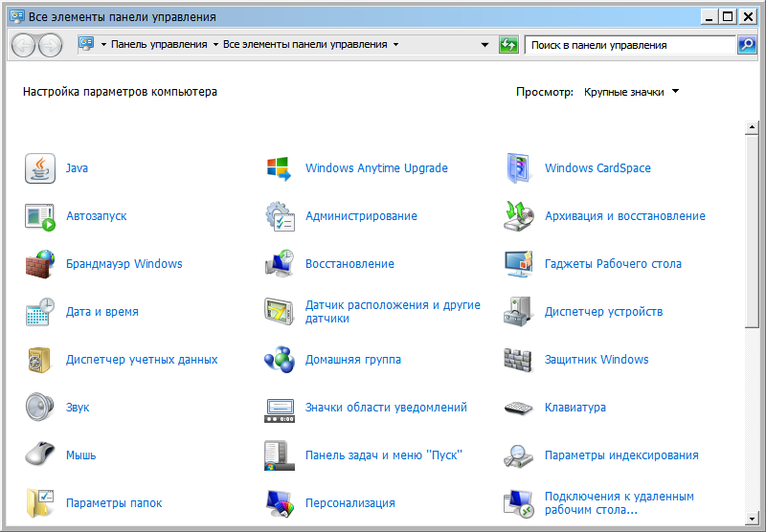Click the vertical scrollbar down arrow
Image resolution: width=766 pixels, height=532 pixels.
coord(752,519)
